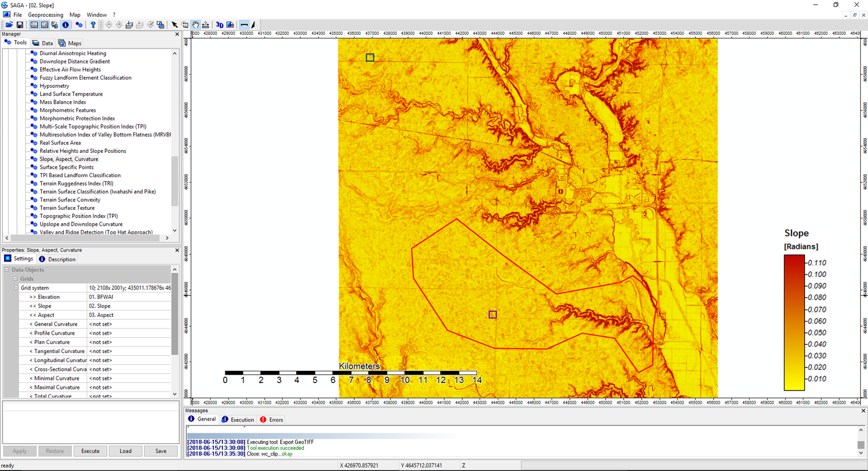Activate the Pan hand tool
Viewport: 868px width, 471px height.
195,25
